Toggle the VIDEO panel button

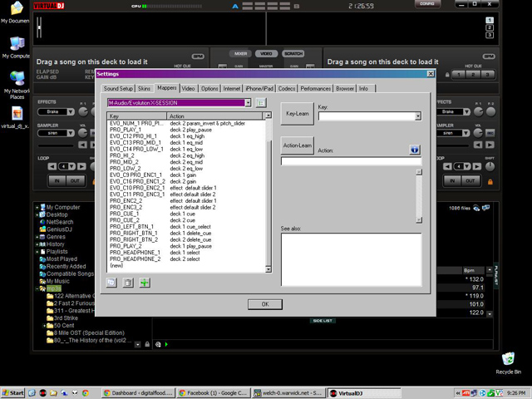pyautogui.click(x=266, y=53)
